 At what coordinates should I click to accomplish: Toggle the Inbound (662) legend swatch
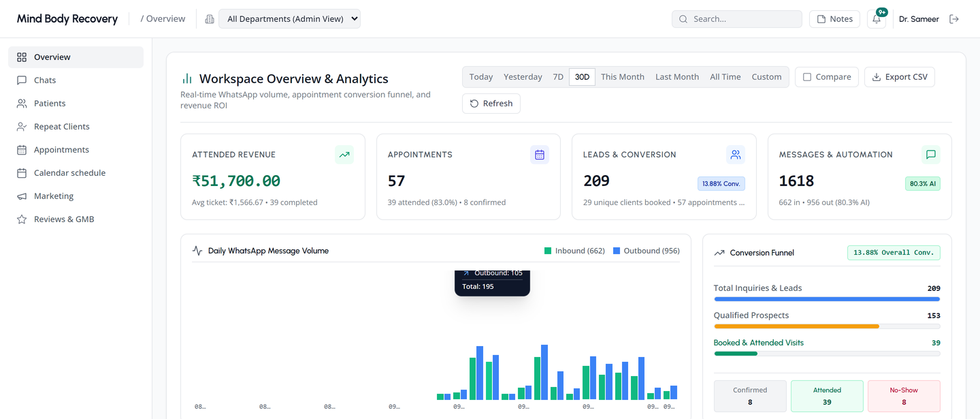pyautogui.click(x=548, y=251)
